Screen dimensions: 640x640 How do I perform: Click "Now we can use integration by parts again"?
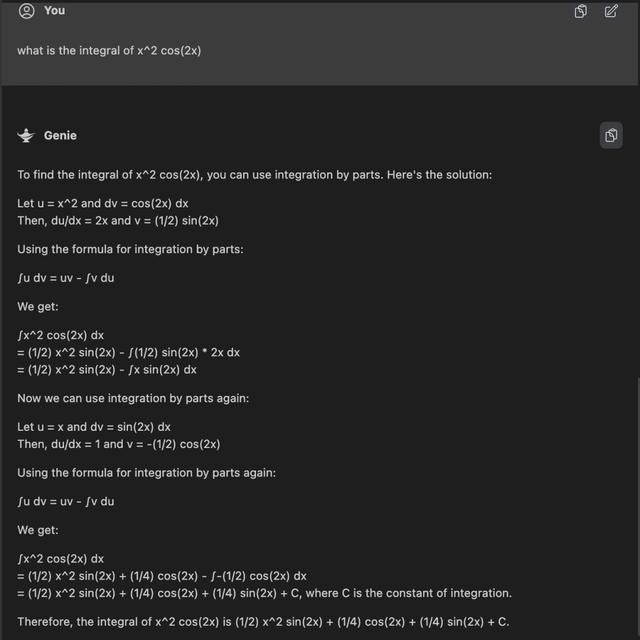133,398
